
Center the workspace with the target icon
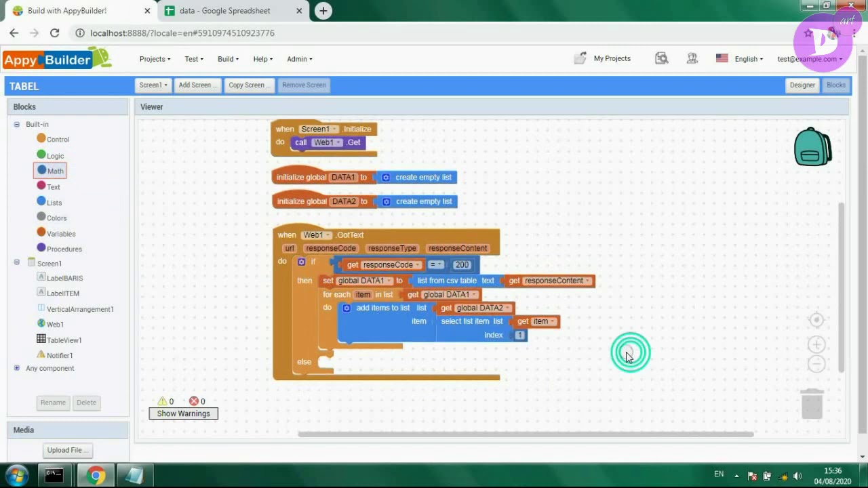pos(816,320)
